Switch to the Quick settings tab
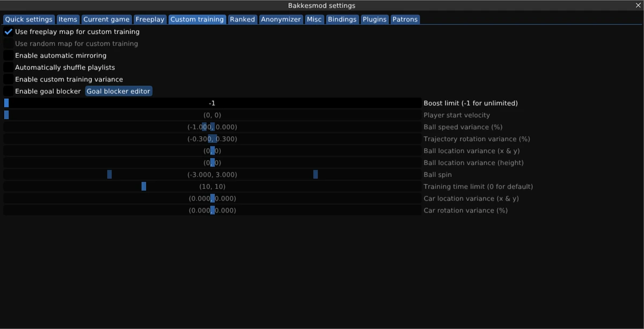644x329 pixels. (28, 19)
